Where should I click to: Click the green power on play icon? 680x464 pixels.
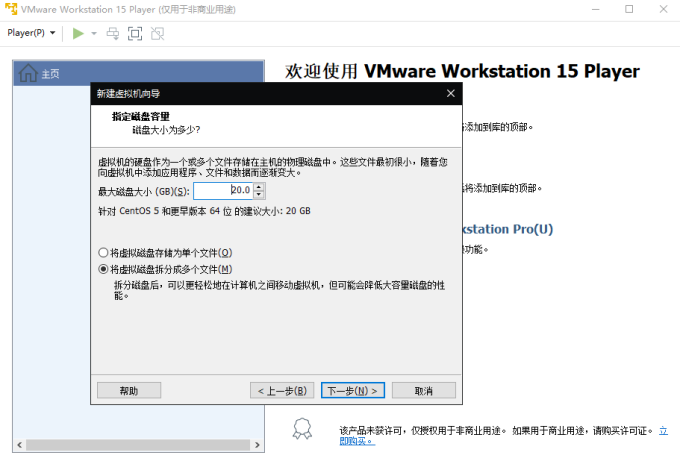coord(78,33)
